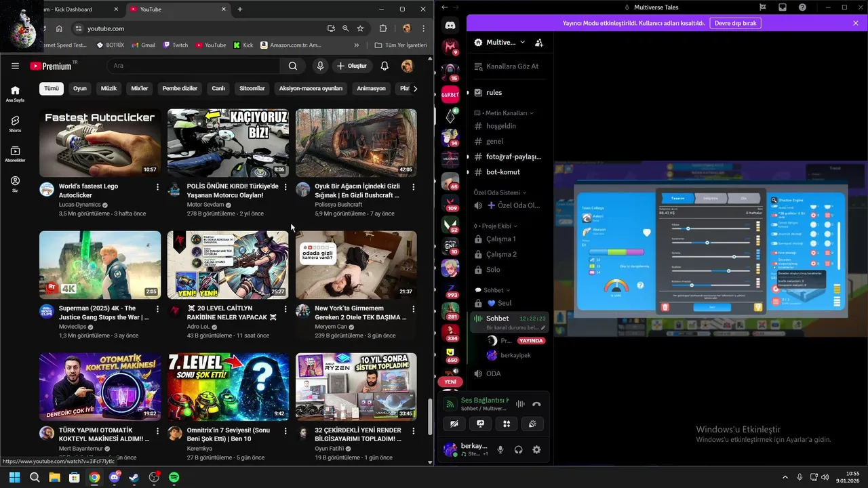Open Discord activities launcher button
This screenshot has height=488, width=868.
tap(506, 424)
